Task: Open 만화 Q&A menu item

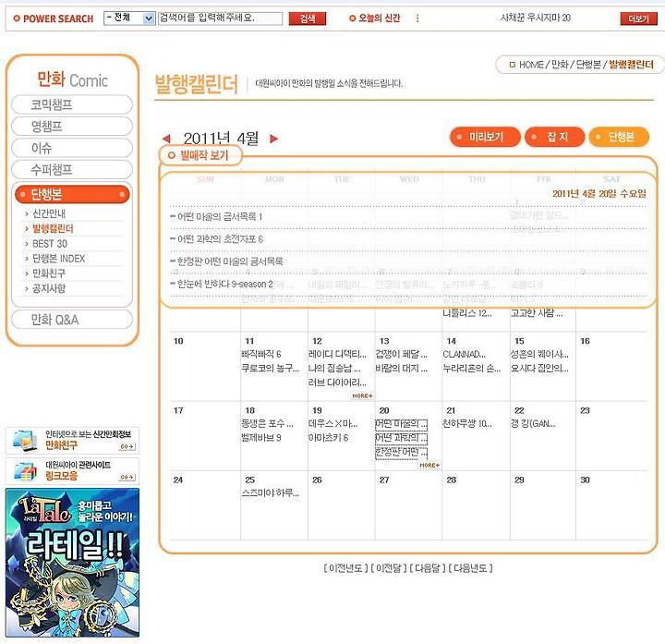Action: click(x=72, y=320)
